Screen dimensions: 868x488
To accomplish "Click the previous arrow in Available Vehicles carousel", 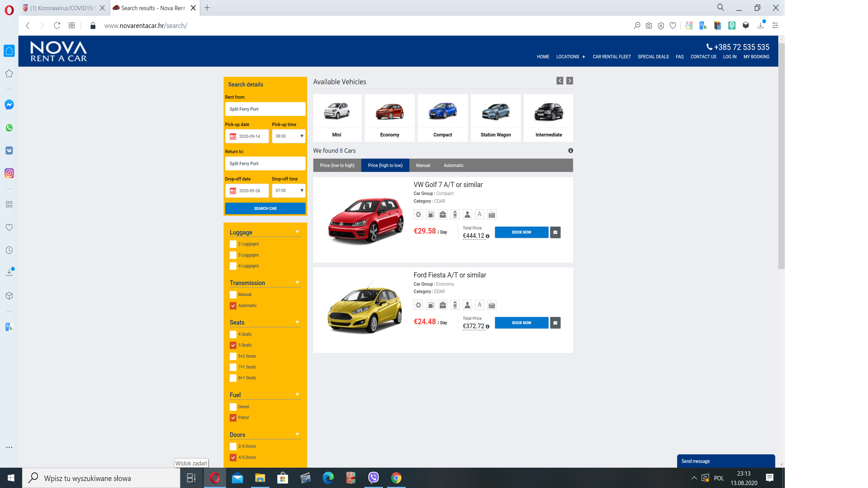I will point(560,81).
